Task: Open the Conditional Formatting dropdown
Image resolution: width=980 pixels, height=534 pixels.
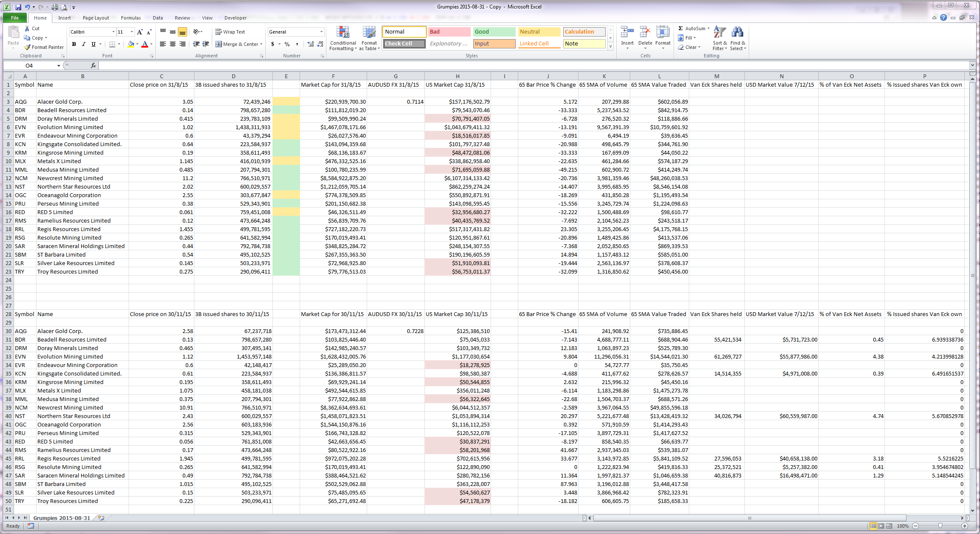Action: [x=343, y=38]
